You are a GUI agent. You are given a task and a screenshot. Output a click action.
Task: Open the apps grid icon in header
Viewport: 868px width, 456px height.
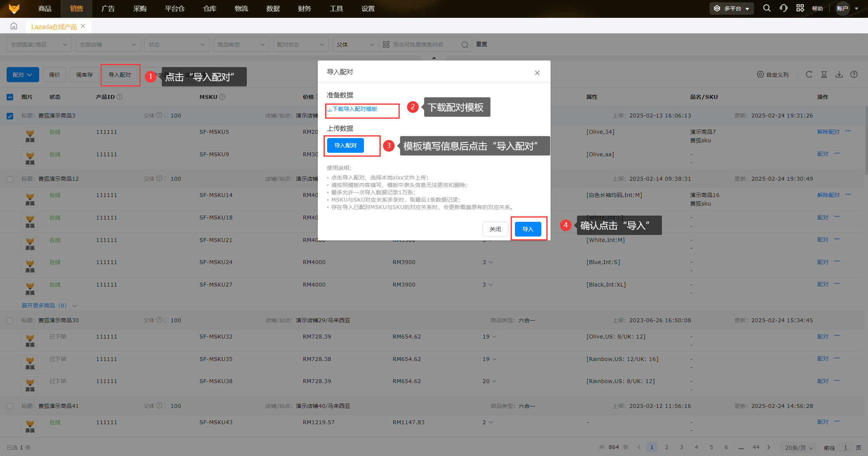point(800,8)
